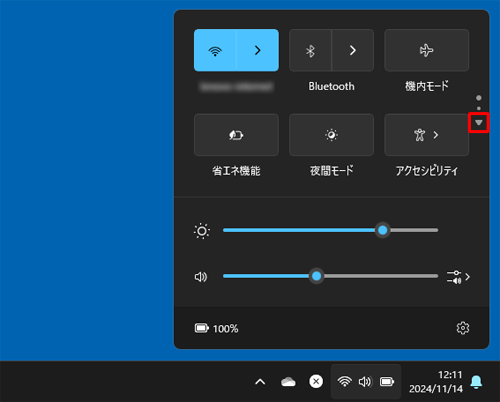Click the 100% battery indicator
Viewport: 500px width, 402px height.
216,328
